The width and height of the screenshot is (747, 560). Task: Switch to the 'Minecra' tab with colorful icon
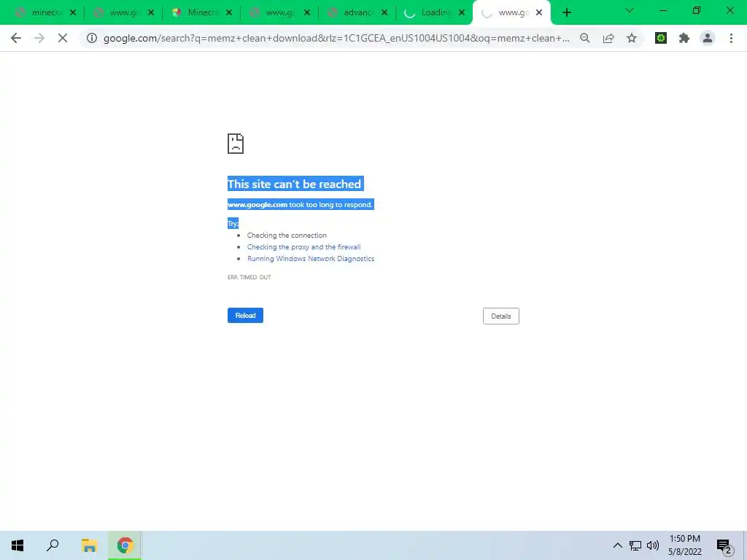pos(200,13)
